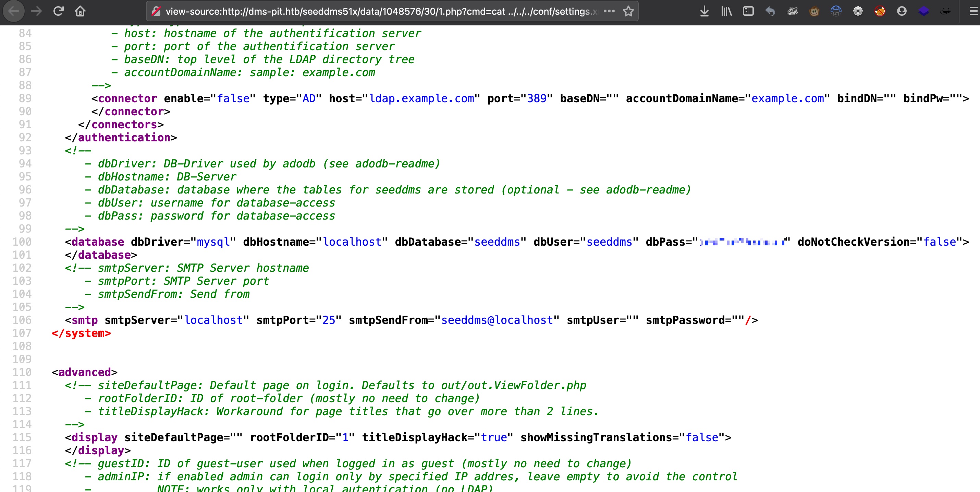Screen dimensions: 980x492
Task: Open the Downloads panel
Action: point(704,11)
